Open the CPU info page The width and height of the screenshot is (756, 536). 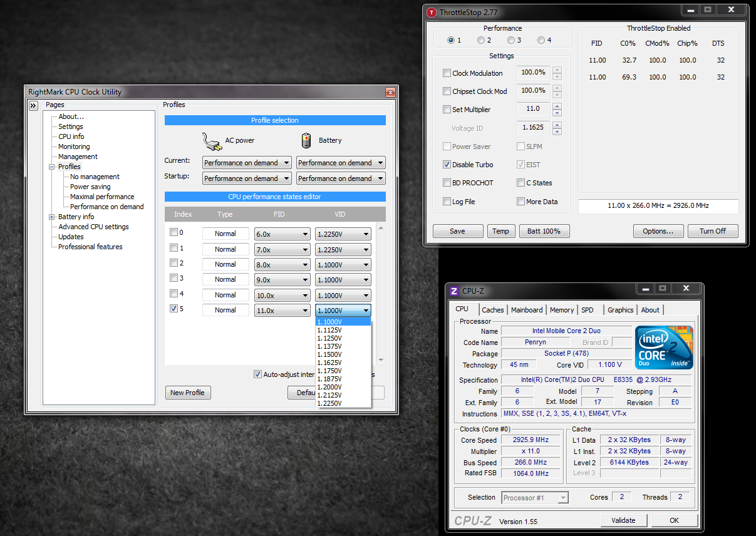click(x=71, y=137)
